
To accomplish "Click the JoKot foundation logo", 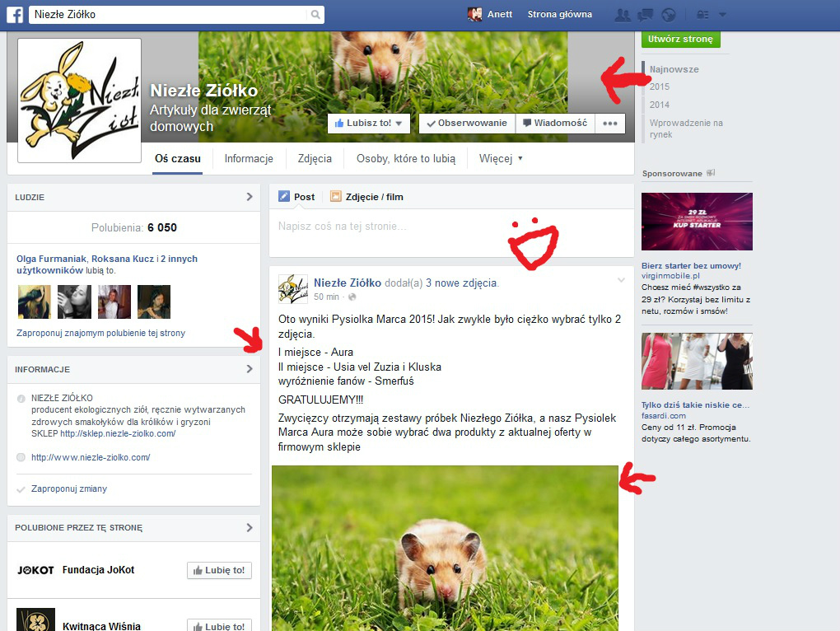I will coord(35,570).
